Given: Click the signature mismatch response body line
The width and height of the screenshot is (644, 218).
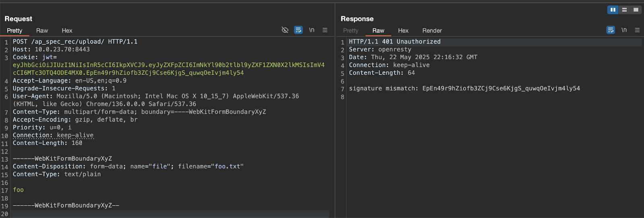Looking at the screenshot, I should 464,88.
